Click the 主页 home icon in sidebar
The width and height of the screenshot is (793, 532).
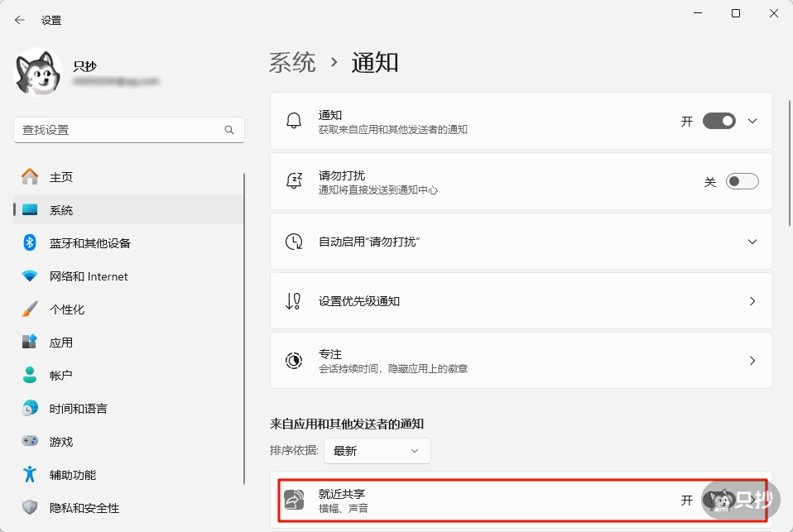pos(30,177)
